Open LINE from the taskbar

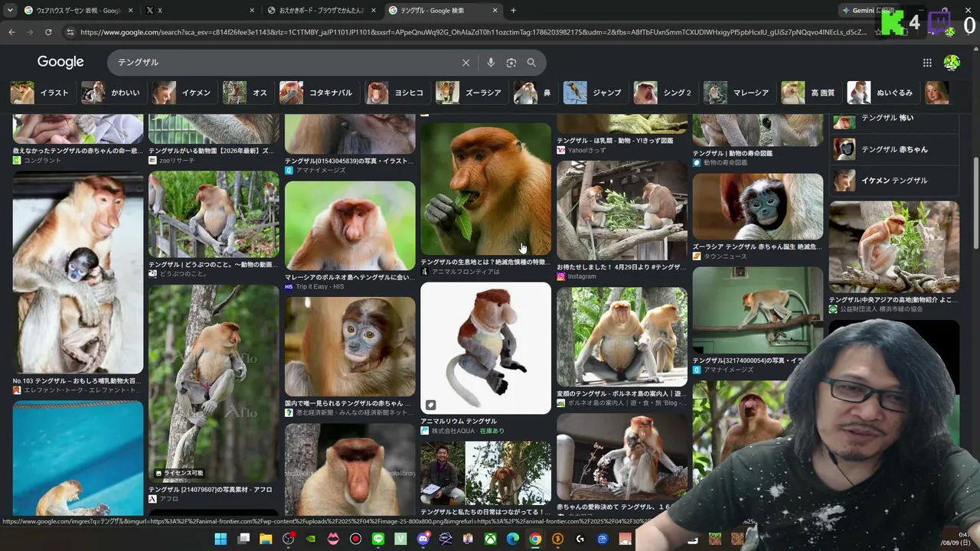[x=378, y=539]
